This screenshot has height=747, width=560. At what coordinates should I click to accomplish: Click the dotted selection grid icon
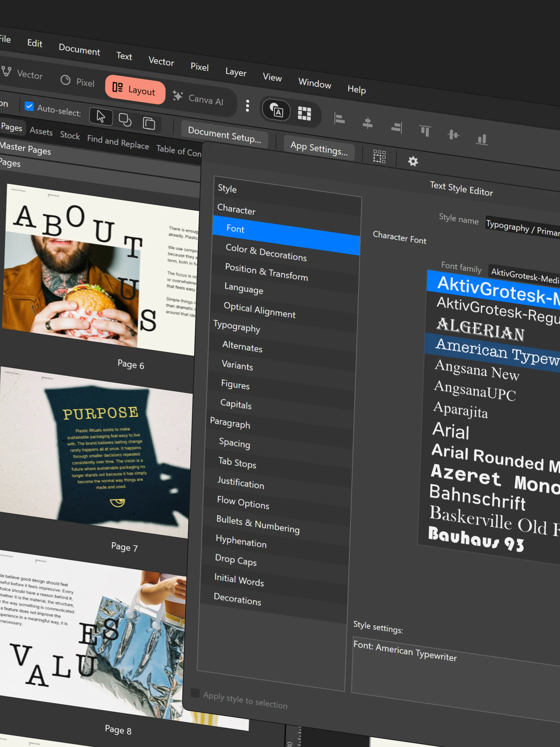point(379,156)
